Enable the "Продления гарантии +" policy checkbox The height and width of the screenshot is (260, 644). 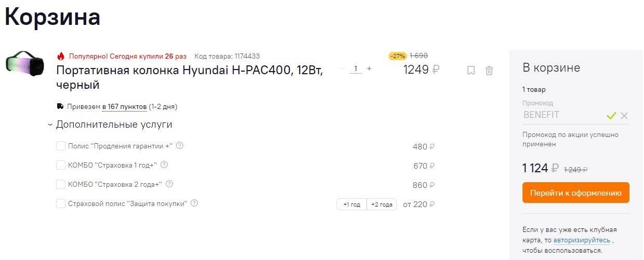point(61,146)
